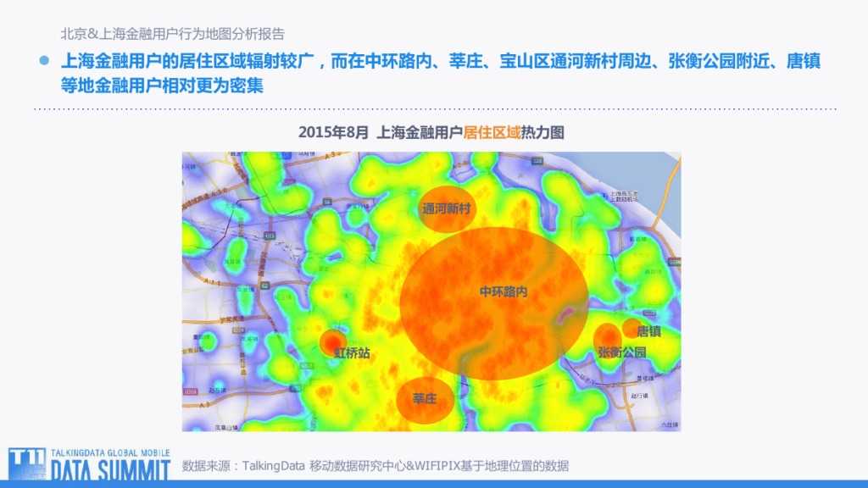Click the 虹桥站 red hotspot marker

tap(331, 341)
